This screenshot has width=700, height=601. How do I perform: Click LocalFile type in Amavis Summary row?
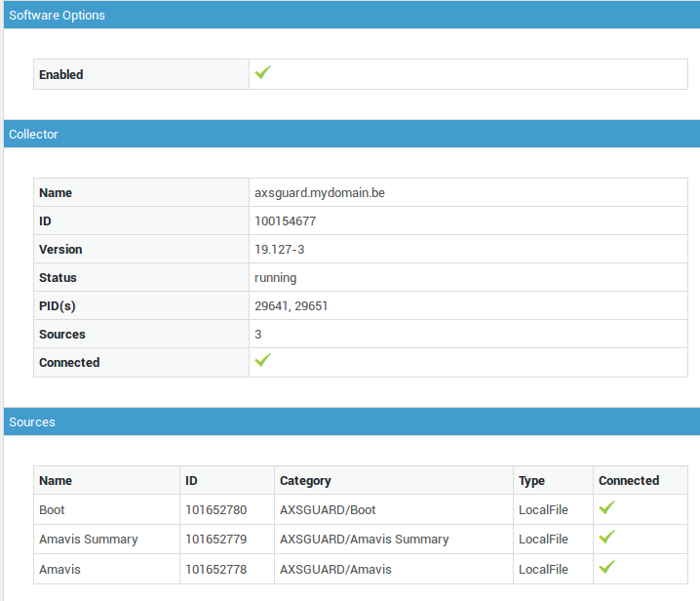click(x=543, y=540)
